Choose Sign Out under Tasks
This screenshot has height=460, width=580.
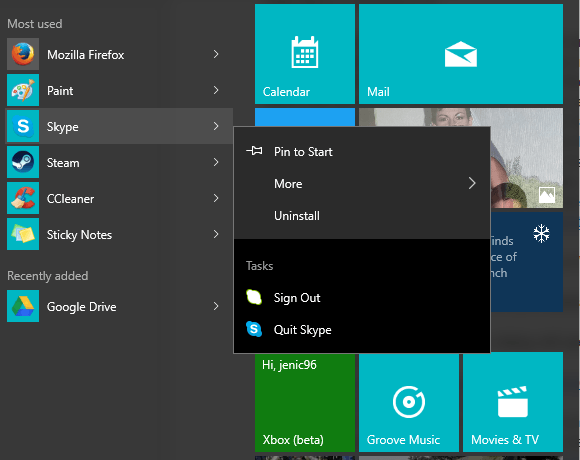[362, 298]
